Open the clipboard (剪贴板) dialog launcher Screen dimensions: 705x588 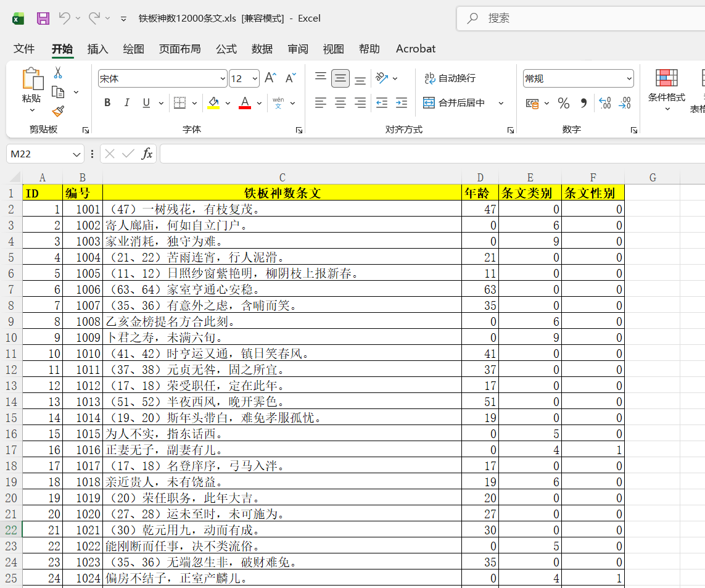[x=86, y=130]
